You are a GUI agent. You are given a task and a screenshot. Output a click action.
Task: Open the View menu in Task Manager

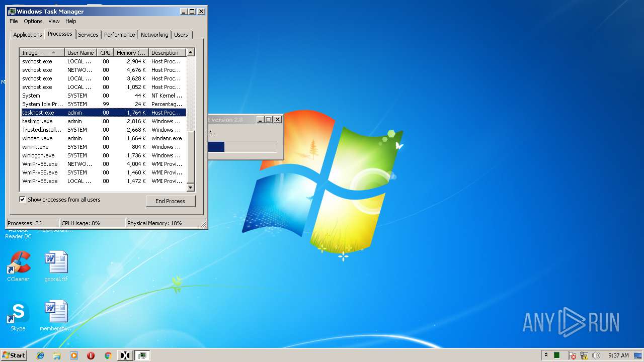(54, 21)
